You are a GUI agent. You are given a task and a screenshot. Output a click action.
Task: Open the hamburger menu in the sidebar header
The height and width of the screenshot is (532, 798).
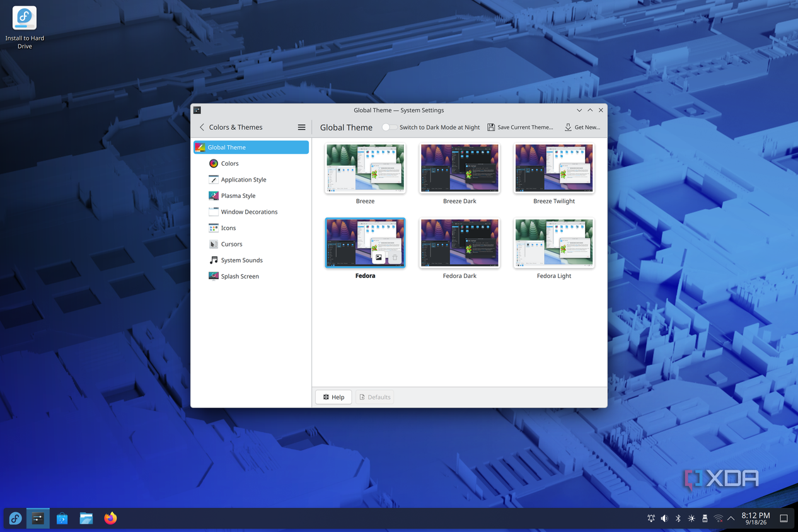tap(301, 127)
